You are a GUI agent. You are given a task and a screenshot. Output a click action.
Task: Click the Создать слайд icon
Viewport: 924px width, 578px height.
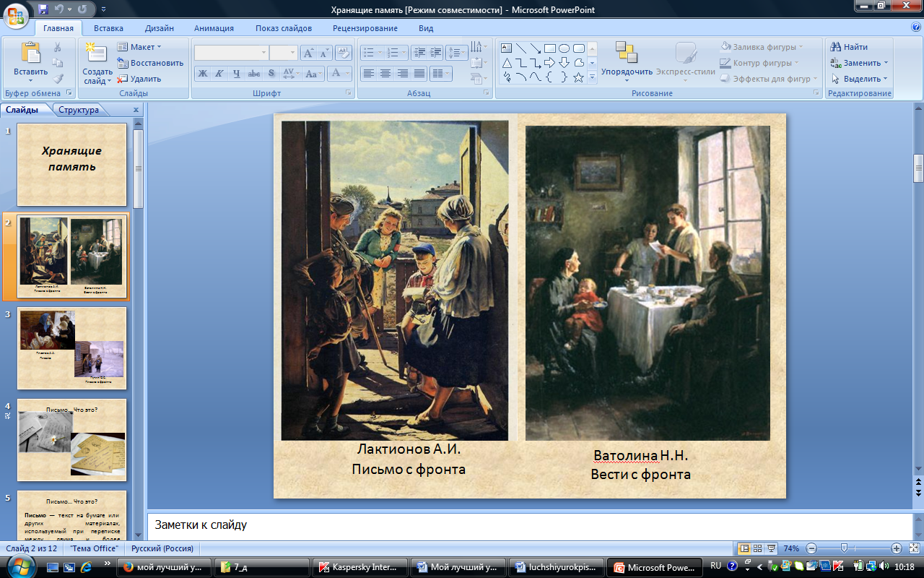point(95,53)
